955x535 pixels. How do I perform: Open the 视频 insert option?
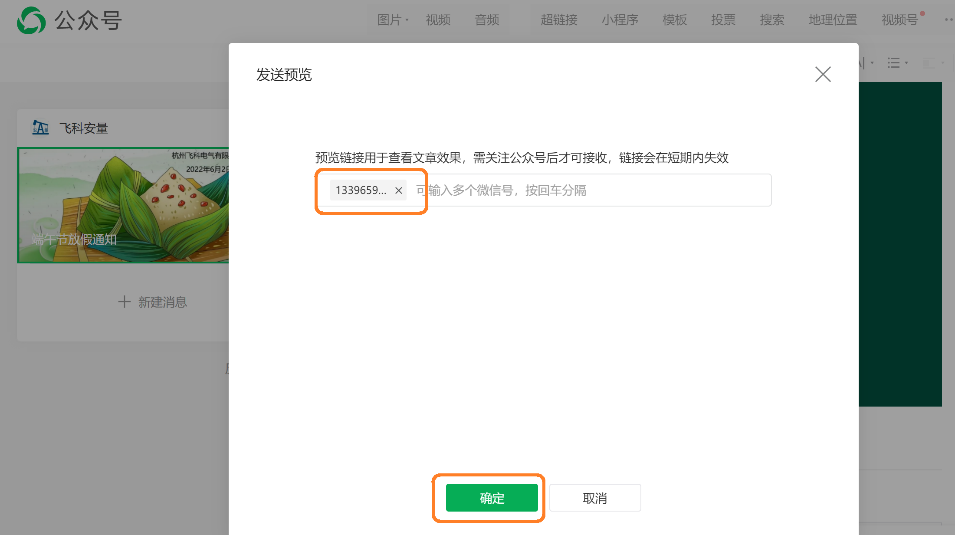click(x=438, y=19)
